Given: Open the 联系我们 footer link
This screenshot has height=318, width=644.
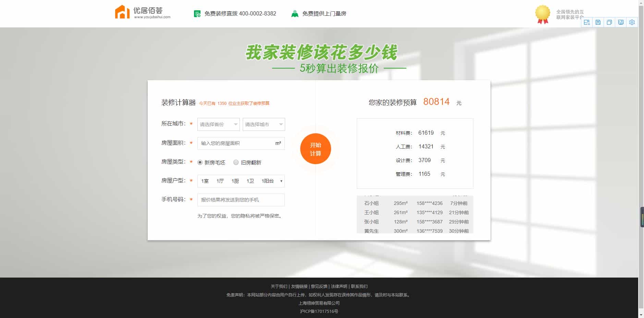Looking at the screenshot, I should 359,286.
